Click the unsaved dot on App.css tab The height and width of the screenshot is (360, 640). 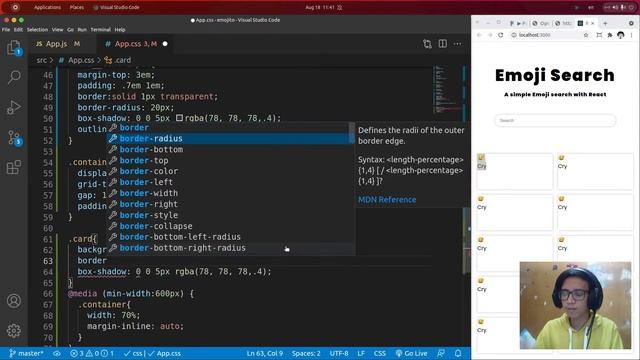[x=165, y=44]
